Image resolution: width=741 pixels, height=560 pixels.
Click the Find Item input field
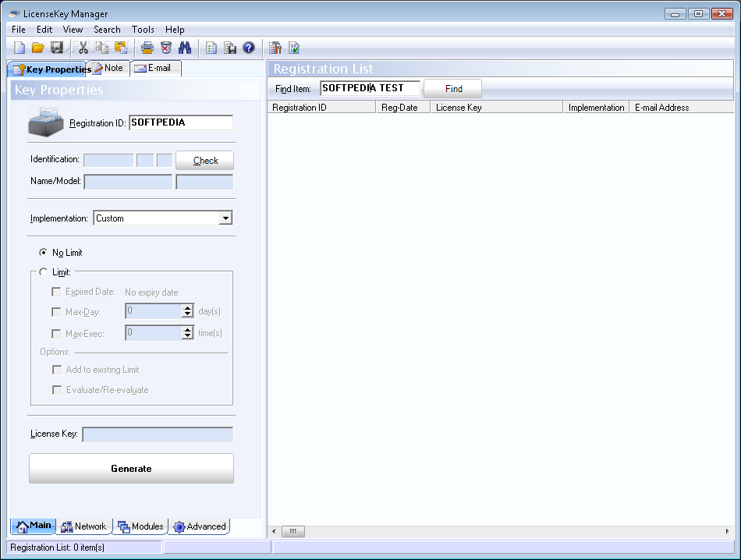(x=370, y=88)
